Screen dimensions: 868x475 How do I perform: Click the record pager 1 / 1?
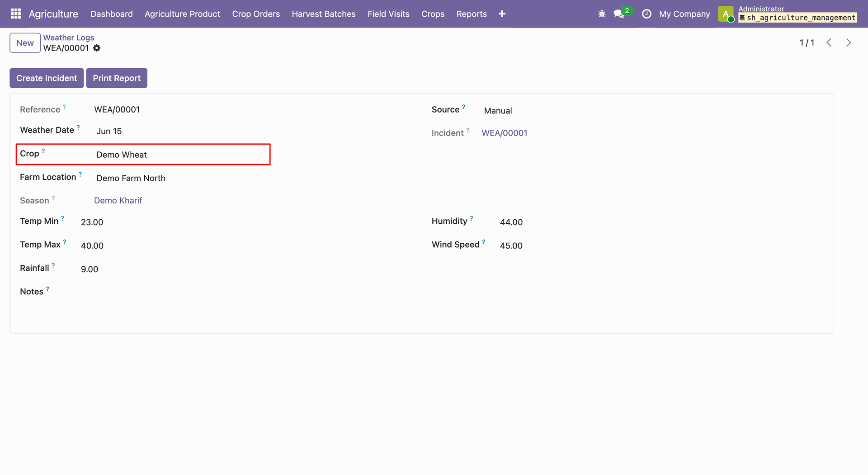[807, 42]
